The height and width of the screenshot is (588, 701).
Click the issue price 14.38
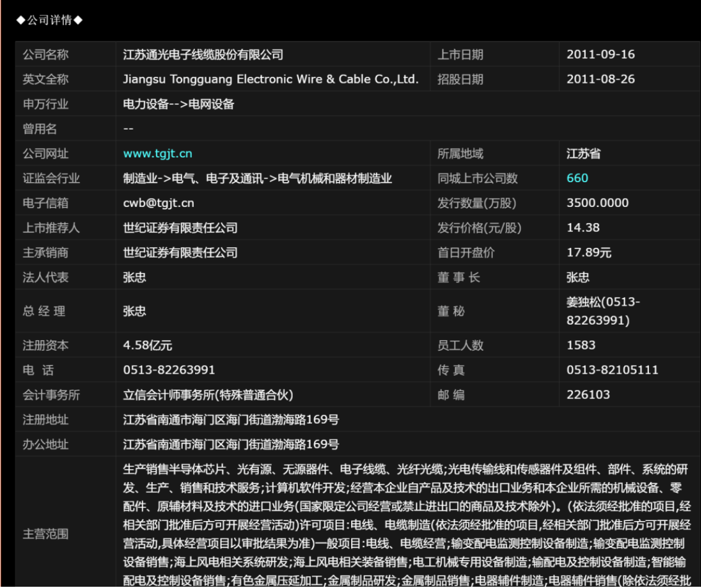coord(583,227)
